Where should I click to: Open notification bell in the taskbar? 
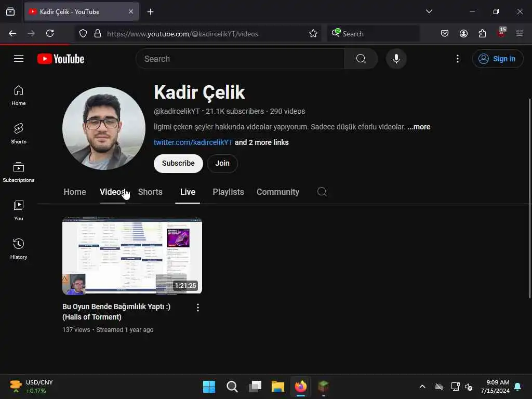pyautogui.click(x=518, y=387)
